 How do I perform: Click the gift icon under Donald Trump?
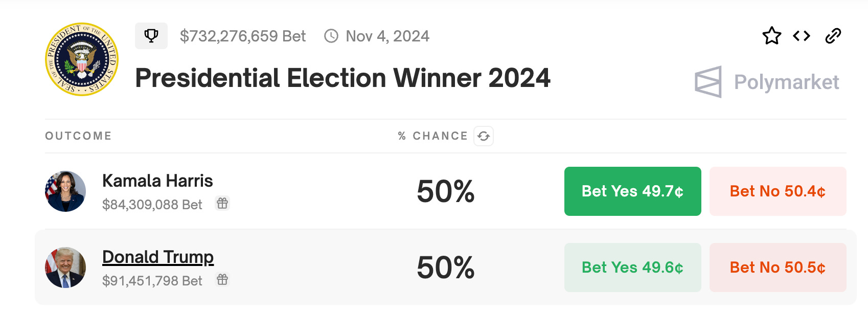click(x=222, y=280)
